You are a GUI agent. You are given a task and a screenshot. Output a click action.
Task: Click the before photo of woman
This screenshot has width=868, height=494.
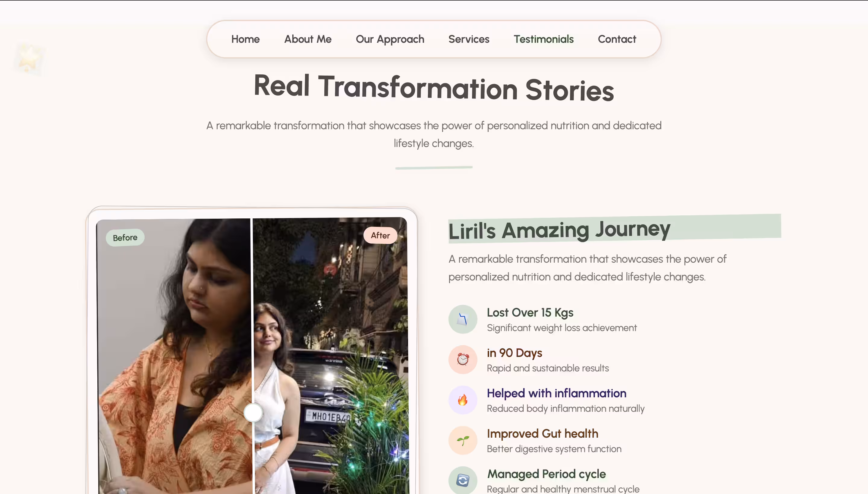(x=177, y=339)
